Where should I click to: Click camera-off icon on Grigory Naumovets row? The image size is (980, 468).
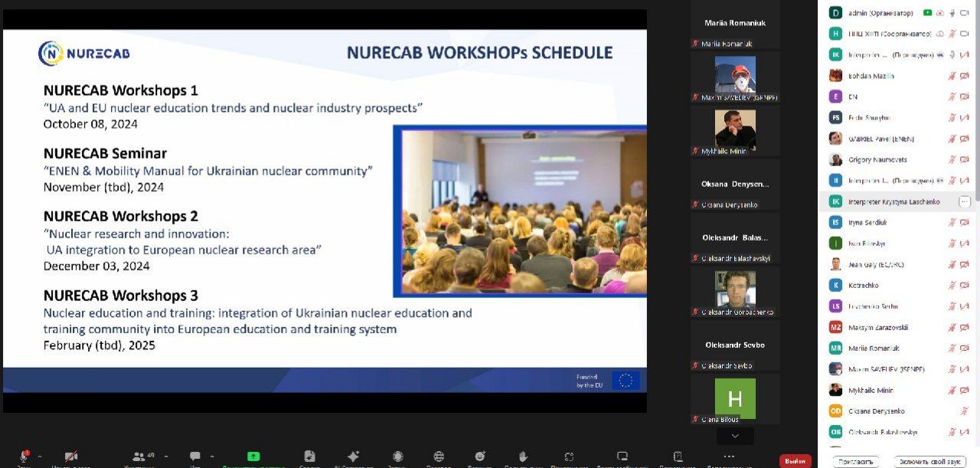[965, 159]
